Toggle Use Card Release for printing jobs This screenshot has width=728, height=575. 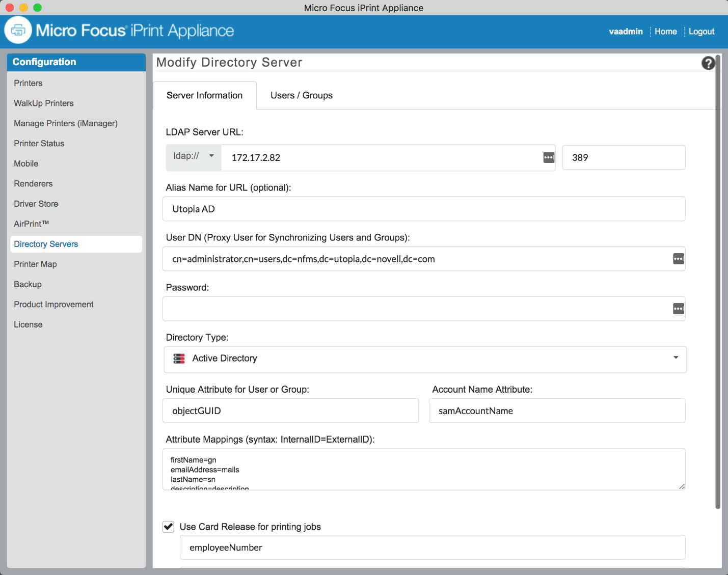point(168,527)
